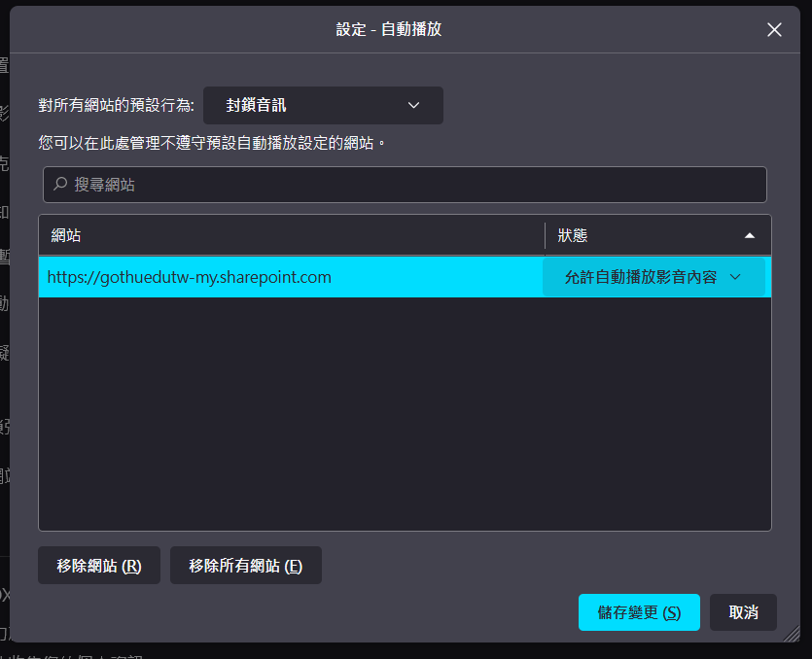
Task: Close the 自動播放 settings dialog
Action: point(774,29)
